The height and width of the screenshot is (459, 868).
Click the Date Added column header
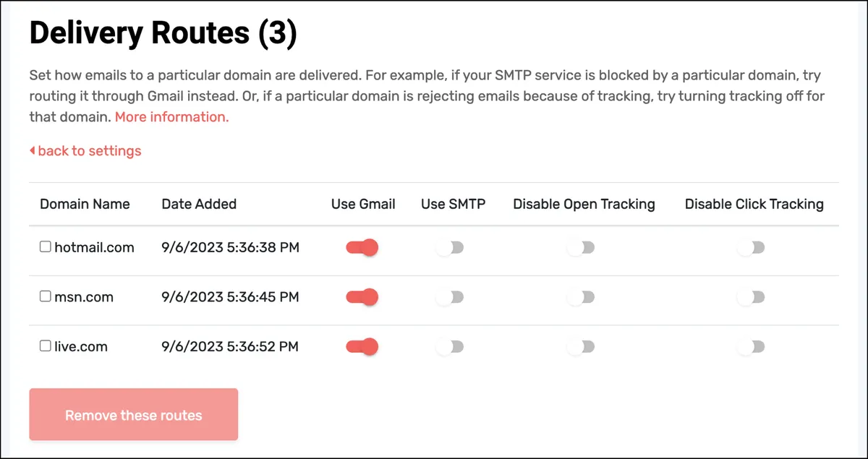tap(199, 204)
